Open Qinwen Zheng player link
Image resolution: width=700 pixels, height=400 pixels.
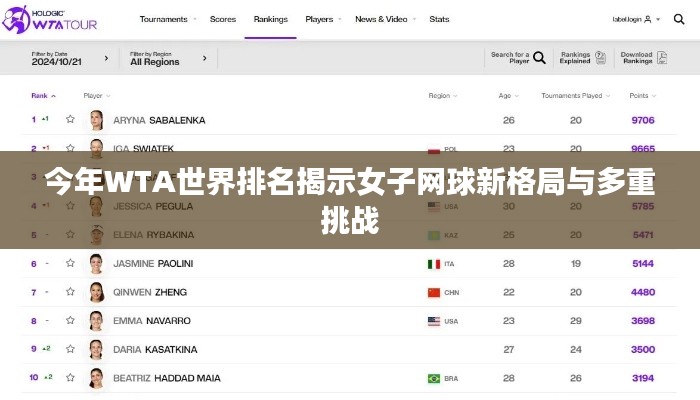[x=150, y=292]
